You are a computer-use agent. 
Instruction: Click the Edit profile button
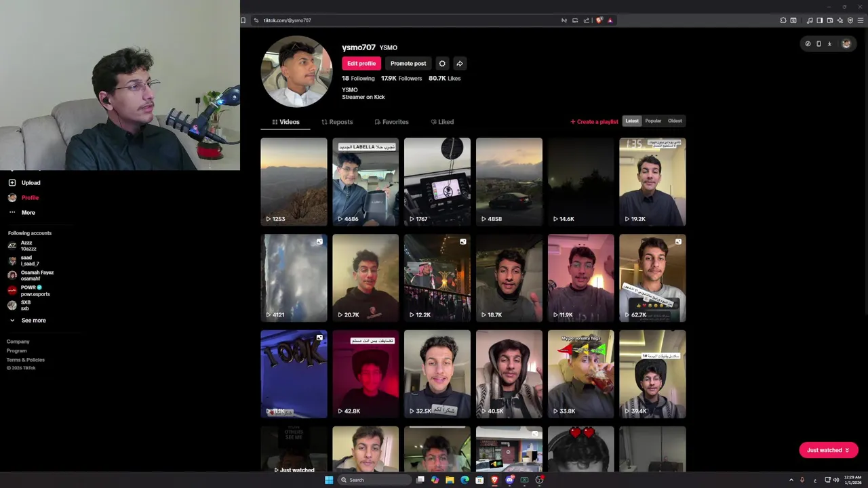pos(361,64)
